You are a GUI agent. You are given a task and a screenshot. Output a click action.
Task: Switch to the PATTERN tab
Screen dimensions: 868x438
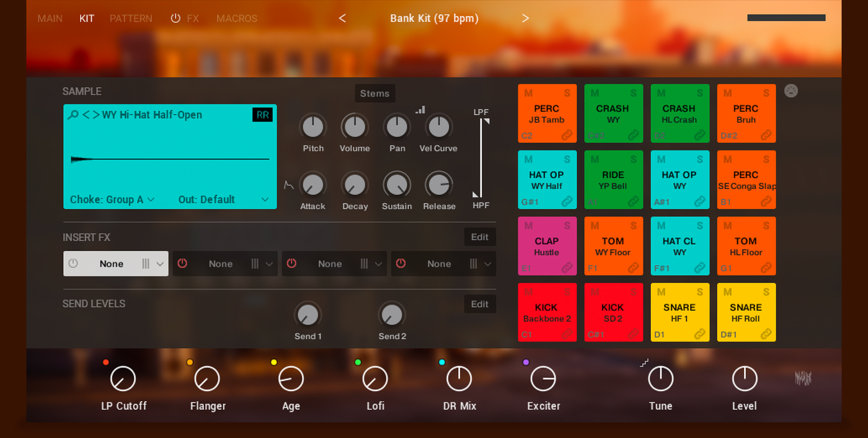[x=131, y=19]
